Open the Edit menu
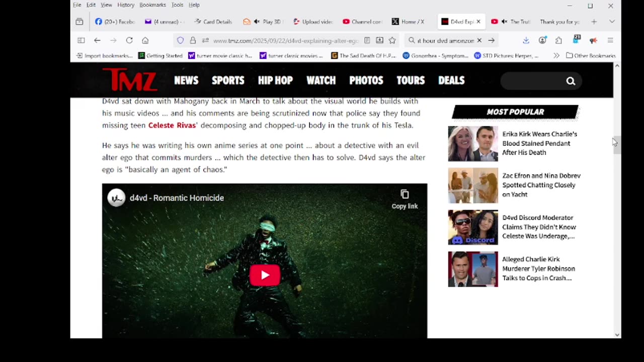Viewport: 644px width, 362px height. pos(91,5)
